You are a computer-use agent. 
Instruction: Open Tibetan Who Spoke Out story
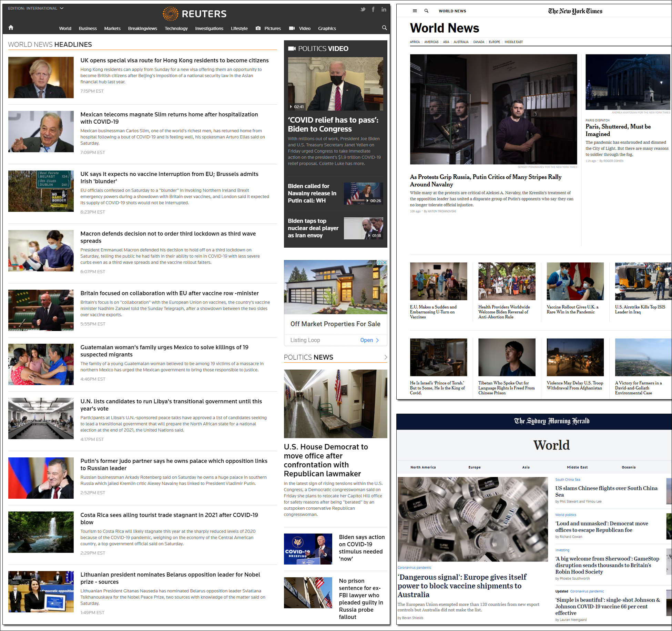click(506, 388)
